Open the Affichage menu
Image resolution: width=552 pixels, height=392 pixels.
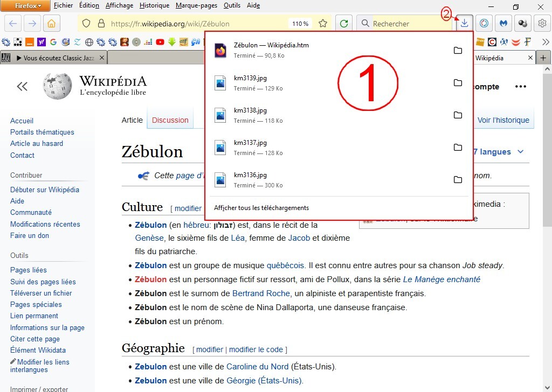119,5
